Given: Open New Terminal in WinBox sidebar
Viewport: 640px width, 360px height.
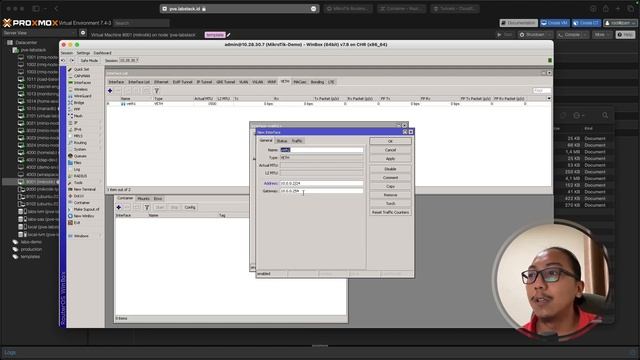Looking at the screenshot, I should tap(84, 189).
